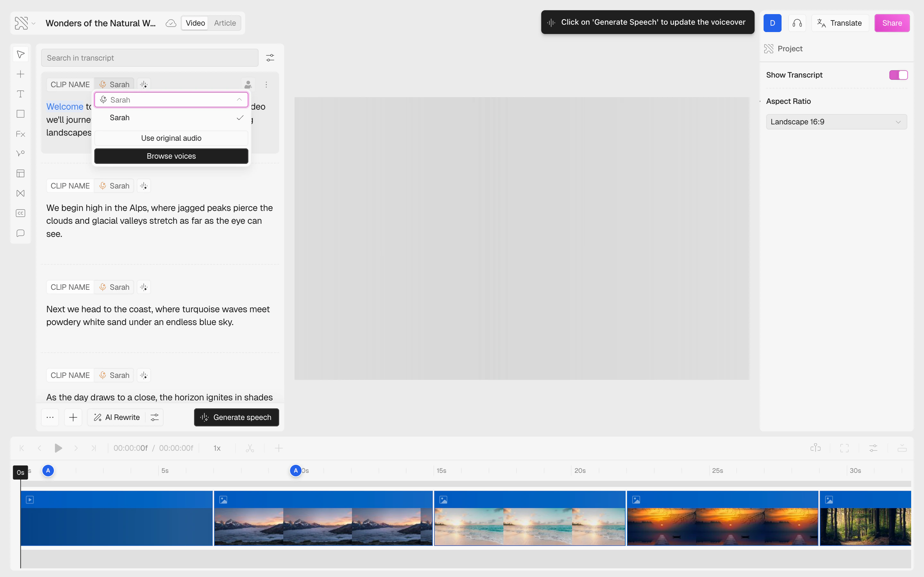Toggle Show Transcript switch
The image size is (924, 577).
[x=898, y=75]
